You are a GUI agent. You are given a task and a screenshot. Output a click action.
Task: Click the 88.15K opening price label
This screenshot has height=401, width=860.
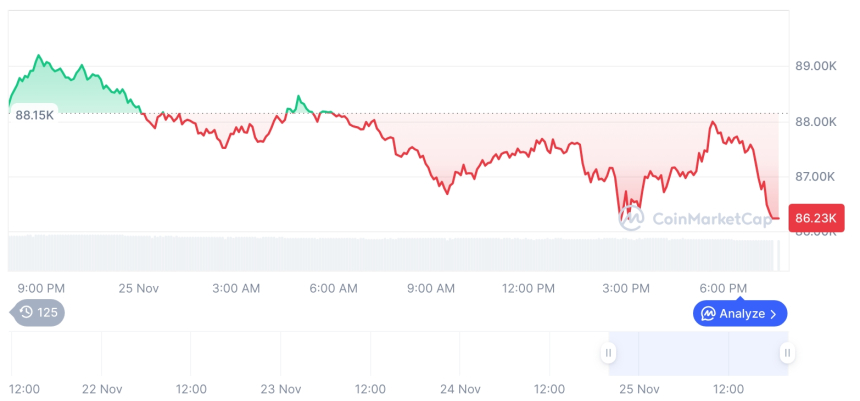35,115
